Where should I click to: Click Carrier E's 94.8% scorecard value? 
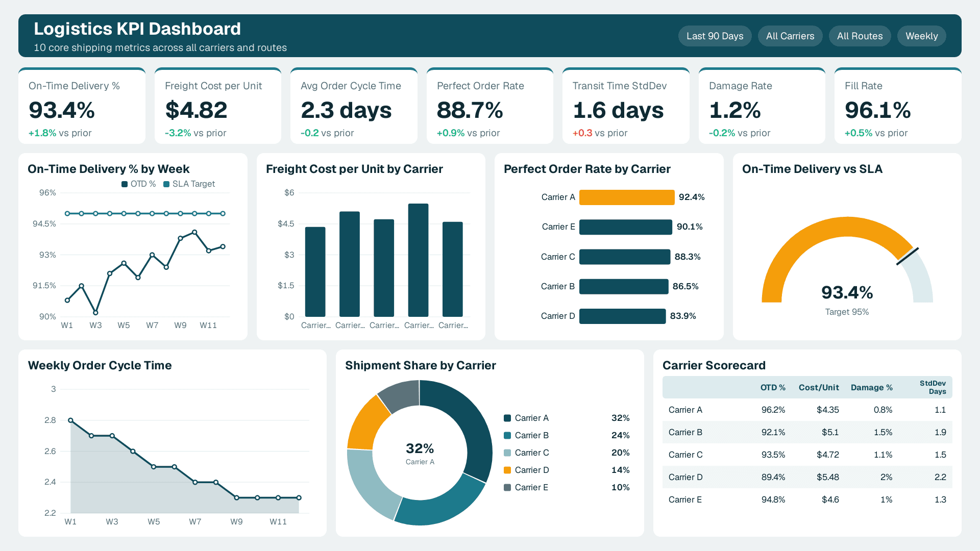773,500
